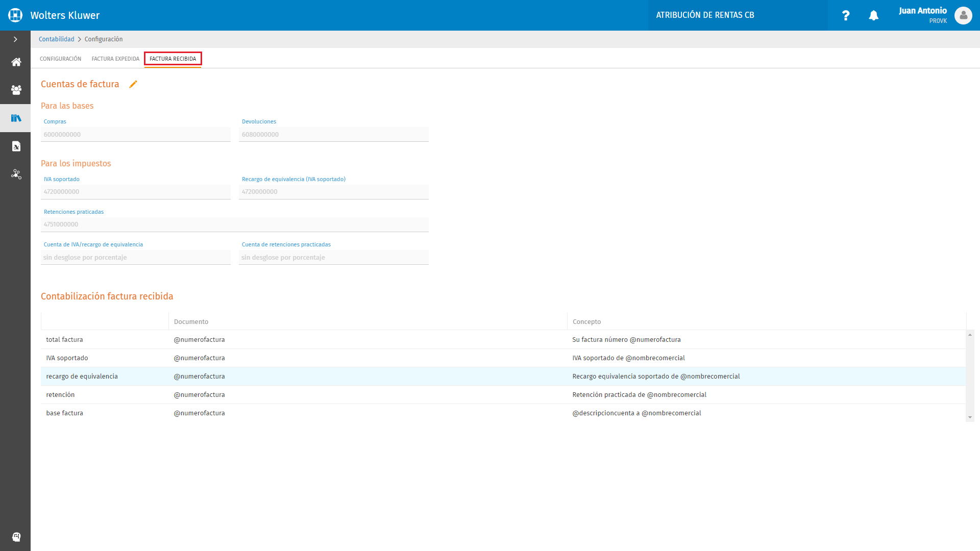Select the base factura row

point(503,413)
